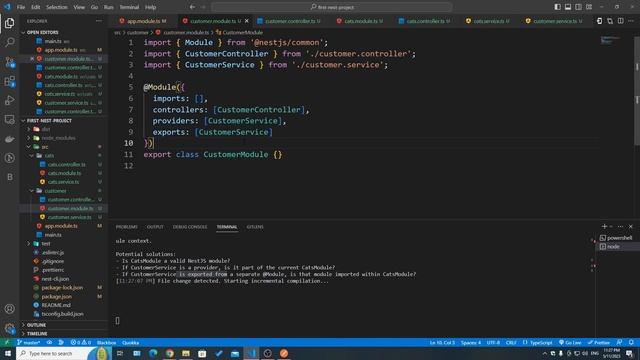
Task: Close the terminal panel
Action: (631, 227)
